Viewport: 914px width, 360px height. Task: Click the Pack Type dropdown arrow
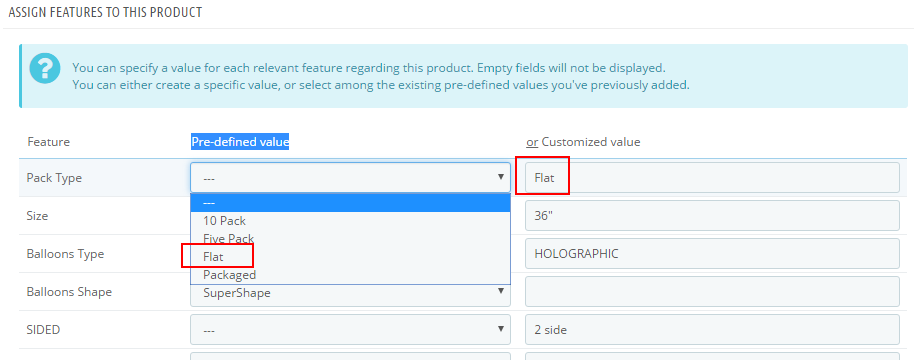pos(500,177)
